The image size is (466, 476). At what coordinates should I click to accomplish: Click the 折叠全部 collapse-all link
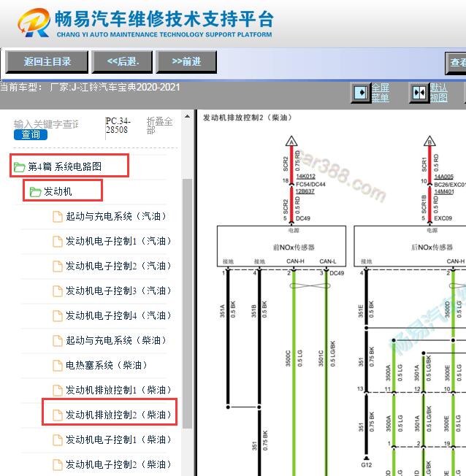(x=159, y=126)
